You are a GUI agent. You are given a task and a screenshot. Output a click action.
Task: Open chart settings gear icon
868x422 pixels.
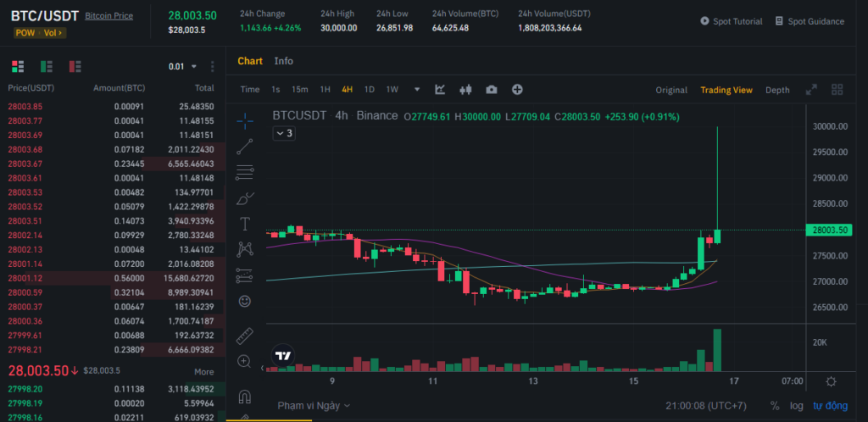click(x=831, y=381)
